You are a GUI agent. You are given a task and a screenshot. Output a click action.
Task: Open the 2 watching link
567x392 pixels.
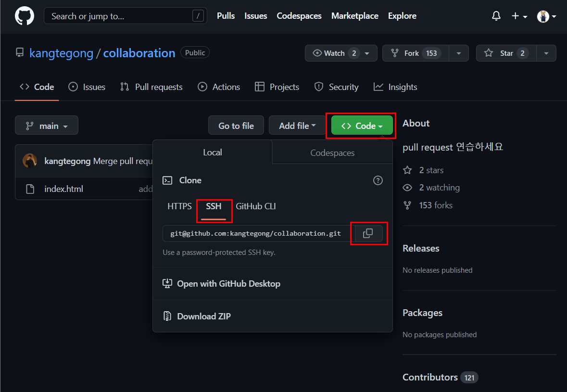pos(431,188)
